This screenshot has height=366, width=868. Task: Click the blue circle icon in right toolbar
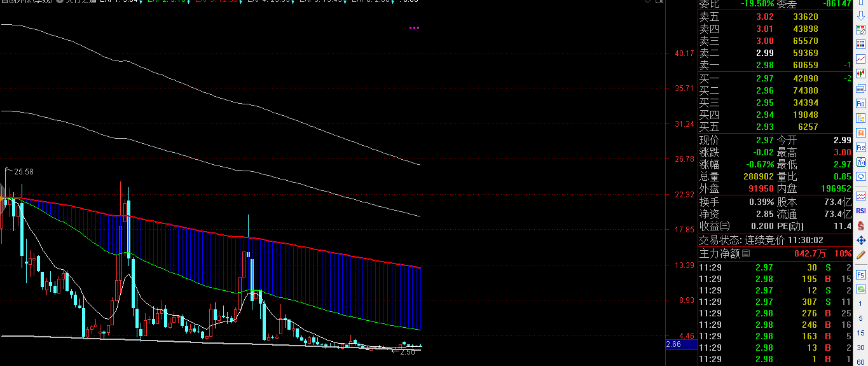click(x=861, y=176)
